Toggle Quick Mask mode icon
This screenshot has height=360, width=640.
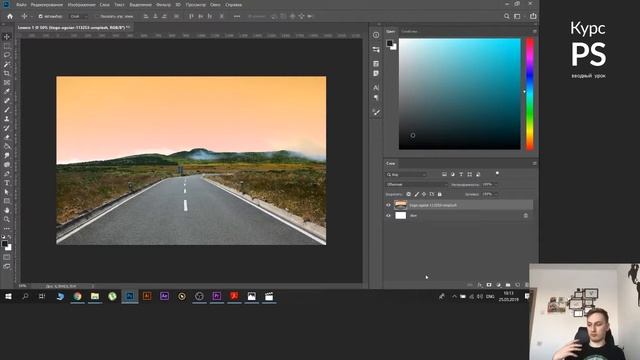(x=7, y=257)
